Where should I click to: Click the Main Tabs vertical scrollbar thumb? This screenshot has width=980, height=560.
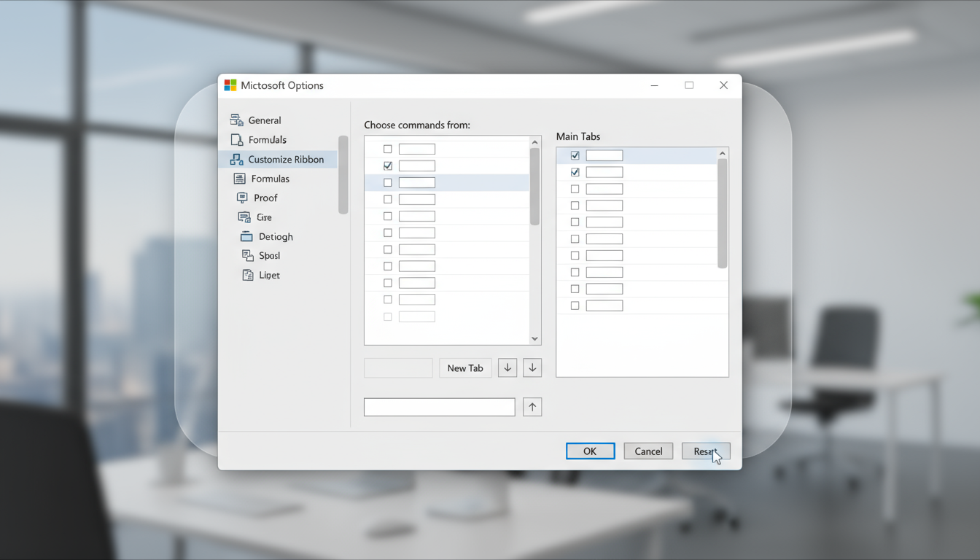pyautogui.click(x=723, y=213)
